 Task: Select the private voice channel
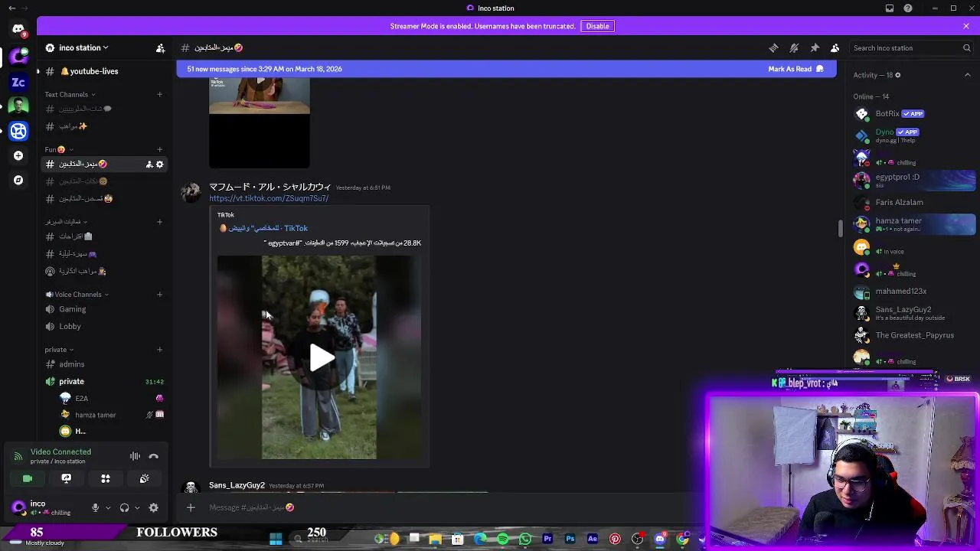pos(104,381)
